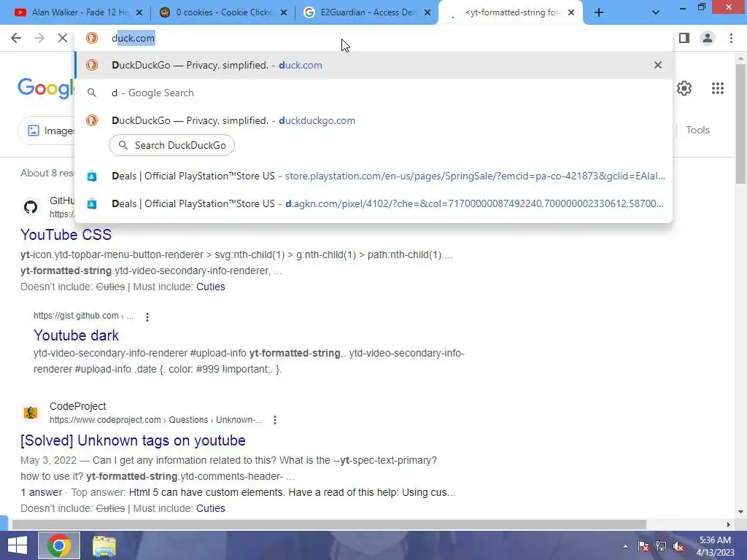The width and height of the screenshot is (747, 560).
Task: Click the muted volume tray icon
Action: tap(678, 546)
